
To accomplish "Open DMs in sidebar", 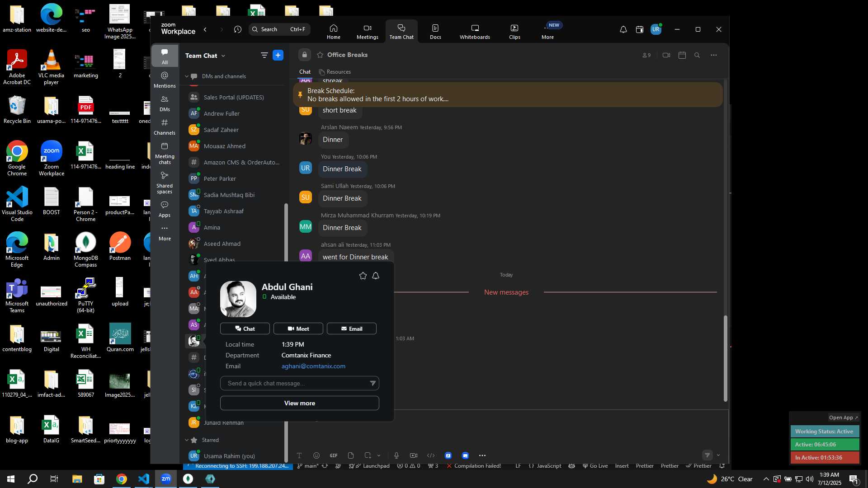I will coord(165,103).
